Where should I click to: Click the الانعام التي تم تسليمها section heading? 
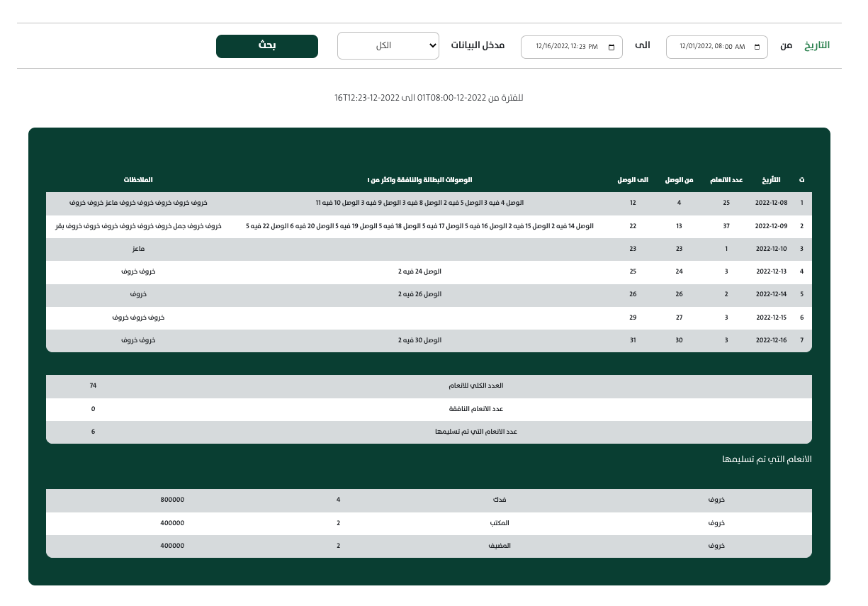pos(767,459)
